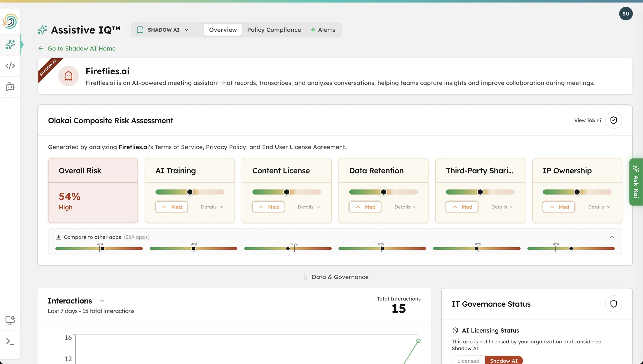This screenshot has width=643, height=364.
Task: Collapse the Compare to other apps section
Action: (612, 237)
